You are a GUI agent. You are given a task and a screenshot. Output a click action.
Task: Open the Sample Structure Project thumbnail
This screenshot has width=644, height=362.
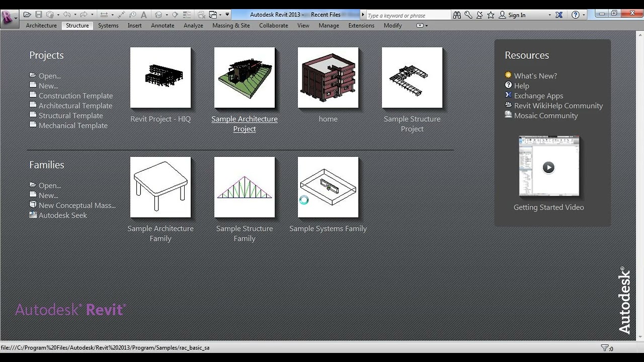(412, 77)
